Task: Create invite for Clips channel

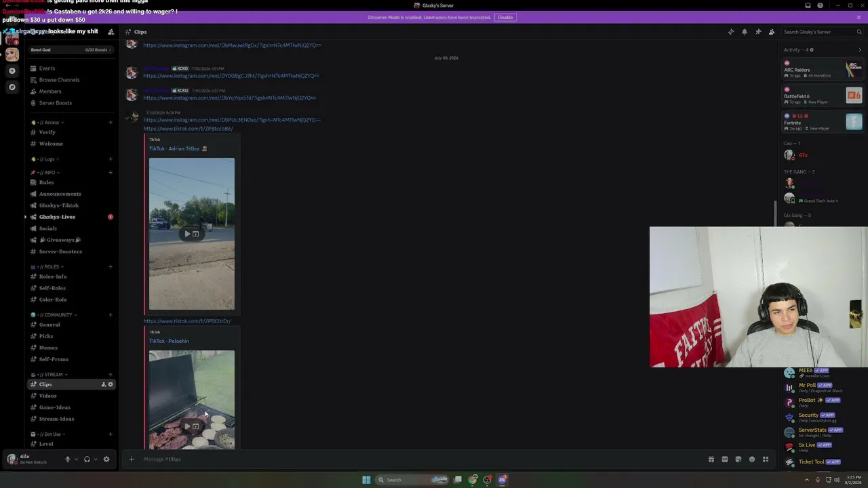Action: pyautogui.click(x=103, y=384)
